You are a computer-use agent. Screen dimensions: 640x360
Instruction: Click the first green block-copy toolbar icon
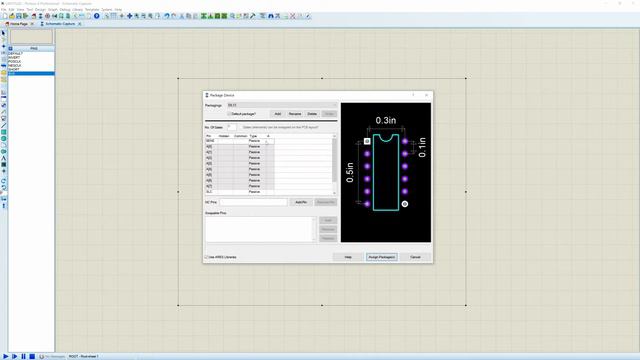pos(204,16)
